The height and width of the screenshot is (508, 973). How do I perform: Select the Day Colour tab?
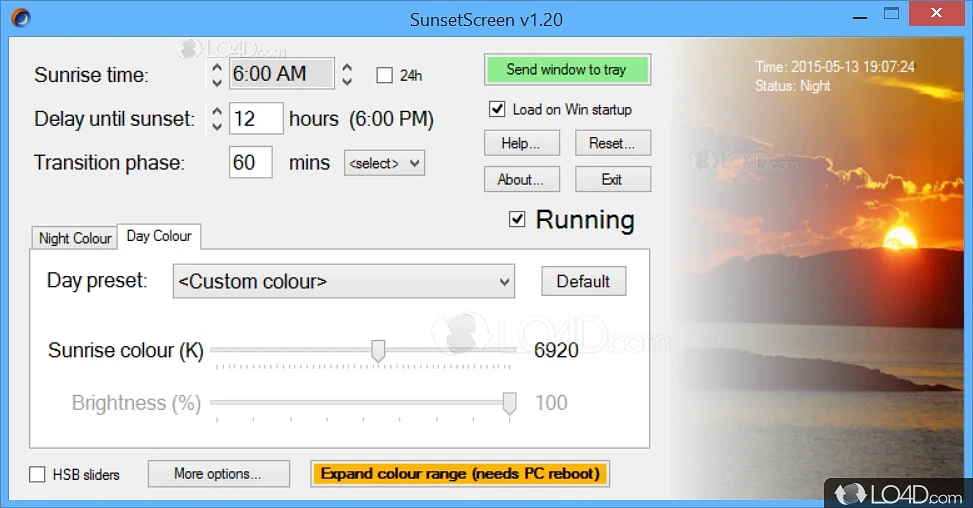pos(159,236)
